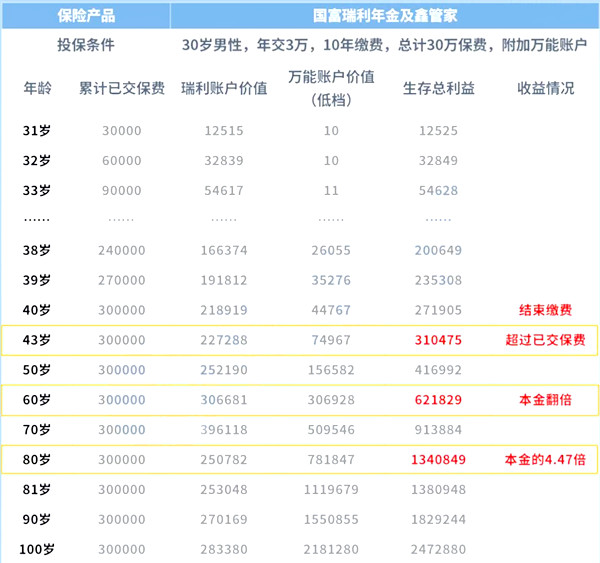
Task: Select the 32岁 row label
Action: pyautogui.click(x=37, y=161)
